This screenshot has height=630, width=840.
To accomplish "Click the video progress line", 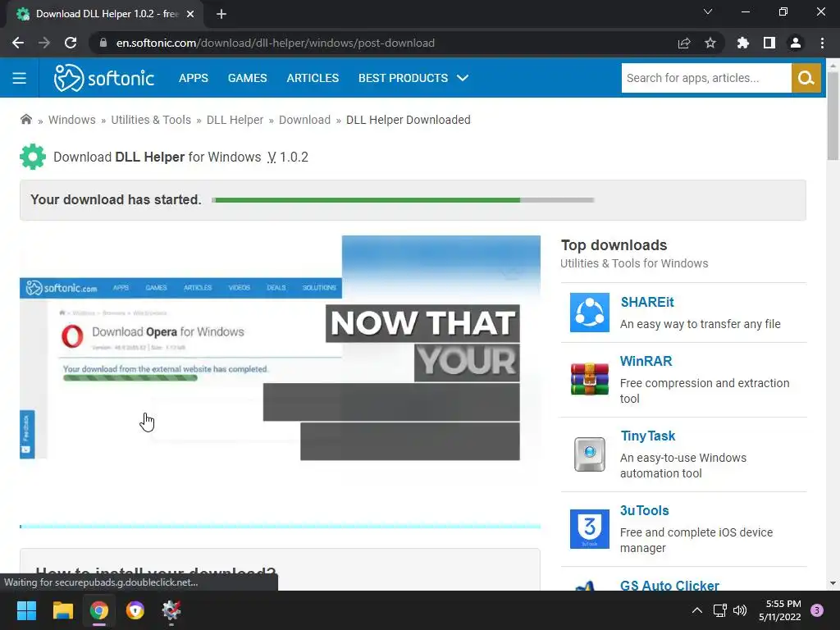I will pyautogui.click(x=280, y=527).
